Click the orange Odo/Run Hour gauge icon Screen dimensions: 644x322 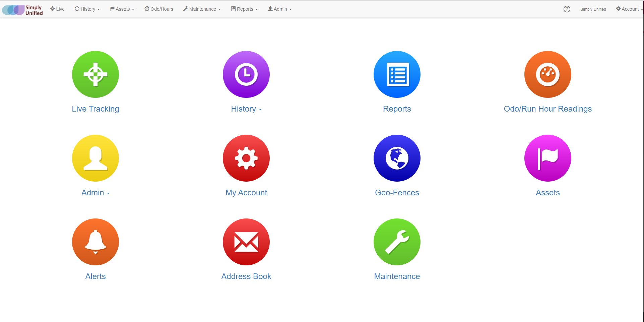(x=548, y=74)
